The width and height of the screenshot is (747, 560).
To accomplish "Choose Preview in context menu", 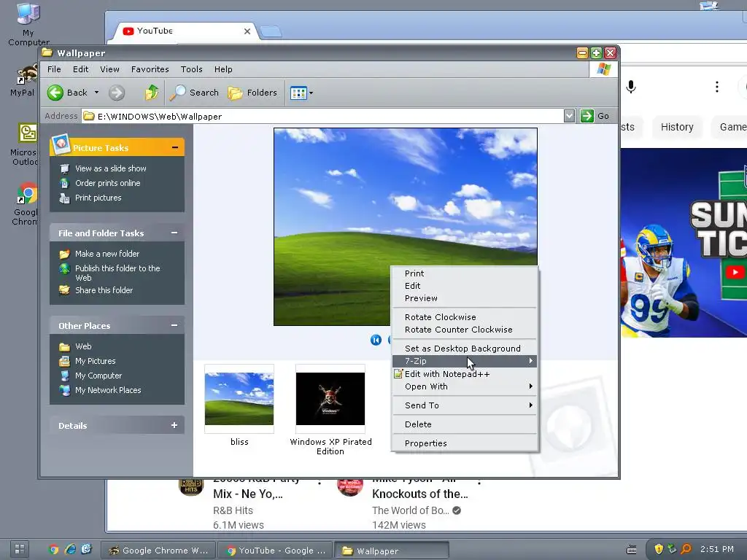I will click(464, 298).
